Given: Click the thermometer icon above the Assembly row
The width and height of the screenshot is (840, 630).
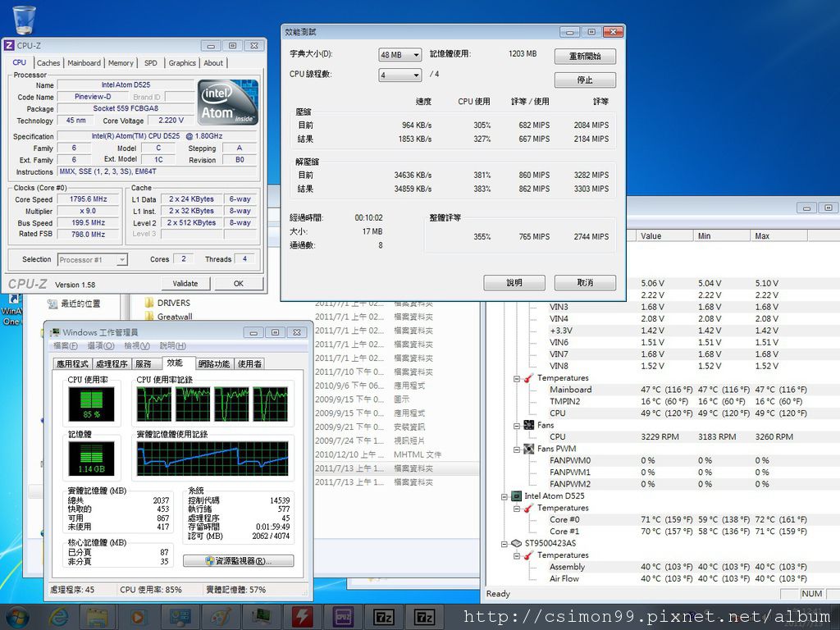Looking at the screenshot, I should tap(528, 555).
